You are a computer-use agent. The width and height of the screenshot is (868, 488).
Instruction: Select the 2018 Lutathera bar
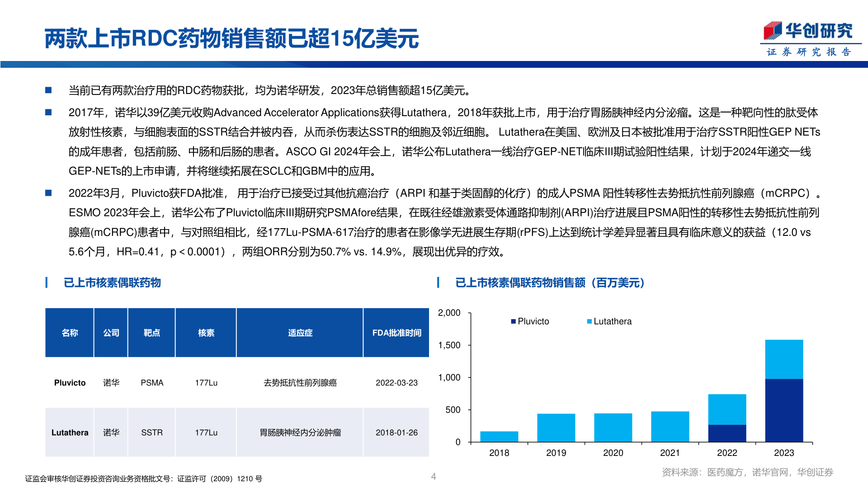[499, 436]
